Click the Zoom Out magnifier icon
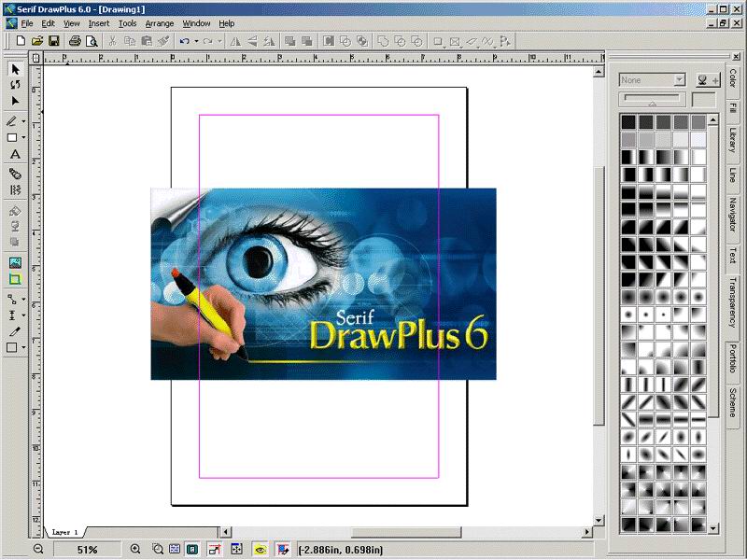 (x=38, y=550)
